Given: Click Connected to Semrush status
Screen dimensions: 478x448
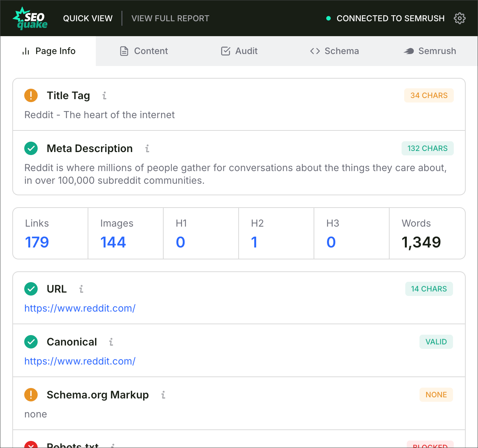Looking at the screenshot, I should coord(390,18).
